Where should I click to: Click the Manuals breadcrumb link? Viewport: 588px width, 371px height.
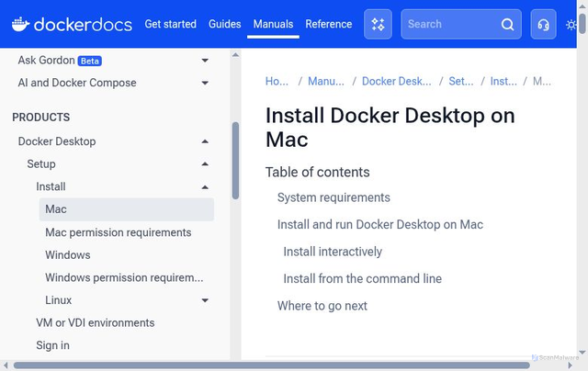tap(326, 81)
